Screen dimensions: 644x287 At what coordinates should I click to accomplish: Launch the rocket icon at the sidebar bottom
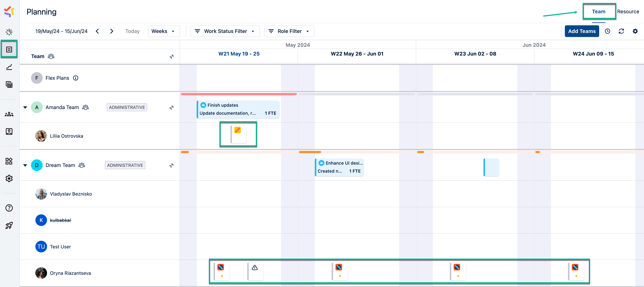point(9,226)
